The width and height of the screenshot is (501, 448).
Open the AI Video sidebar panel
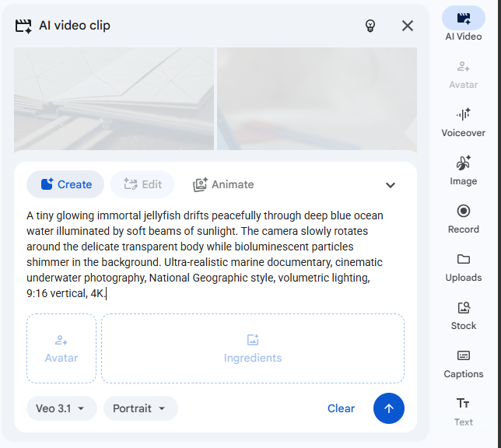(x=464, y=24)
